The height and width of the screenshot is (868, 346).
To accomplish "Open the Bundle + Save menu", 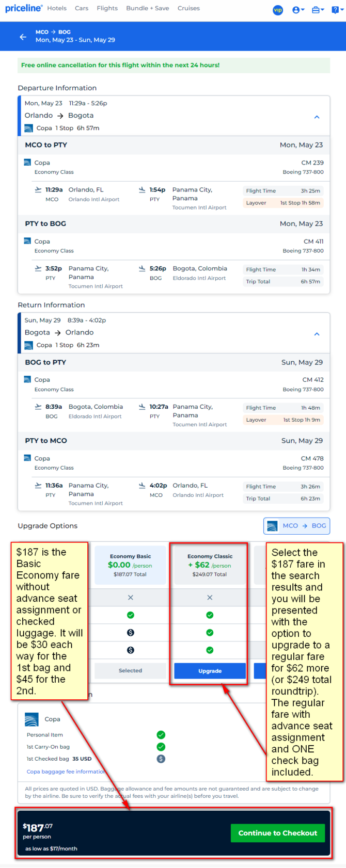I will [148, 8].
